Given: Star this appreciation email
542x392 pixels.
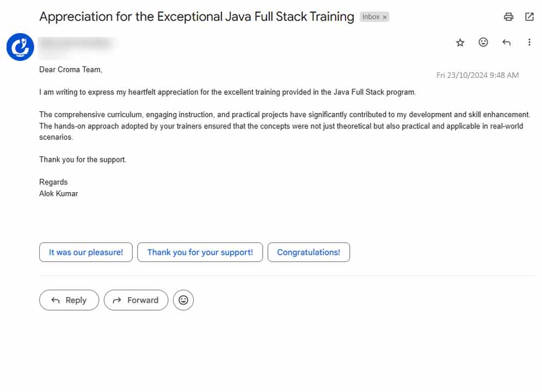Looking at the screenshot, I should coord(460,42).
